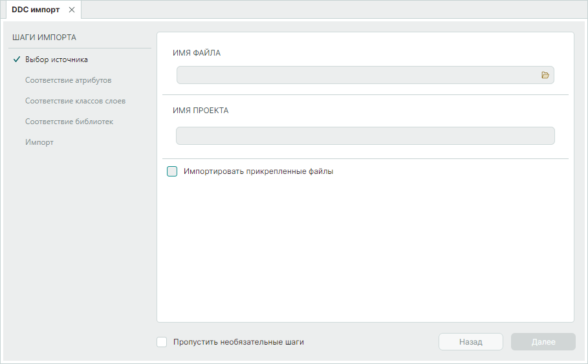Click the ИМЯ ПРОЕКТА section label
The image size is (588, 364).
click(201, 111)
